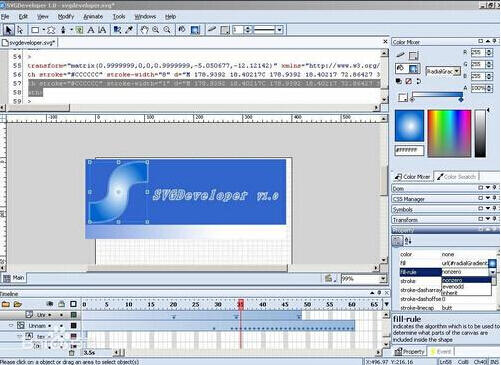Select the star polygon shape tool

point(51,30)
